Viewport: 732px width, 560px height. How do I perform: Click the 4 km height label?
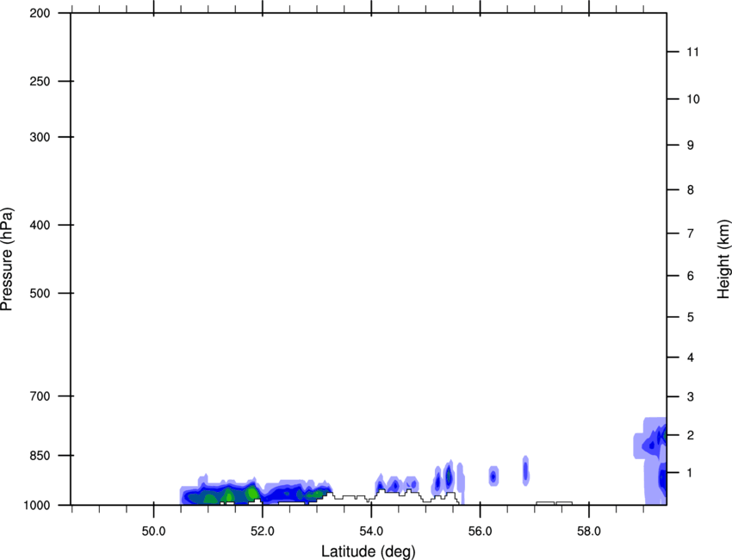tap(690, 358)
